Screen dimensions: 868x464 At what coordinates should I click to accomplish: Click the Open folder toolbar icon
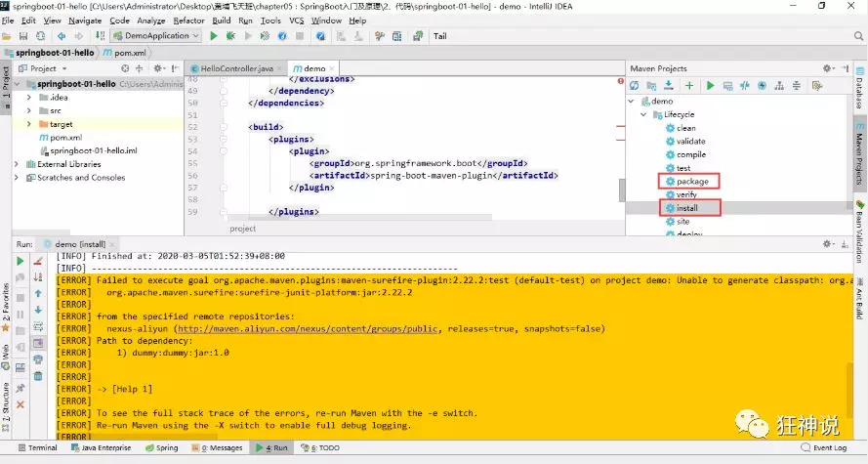point(7,36)
